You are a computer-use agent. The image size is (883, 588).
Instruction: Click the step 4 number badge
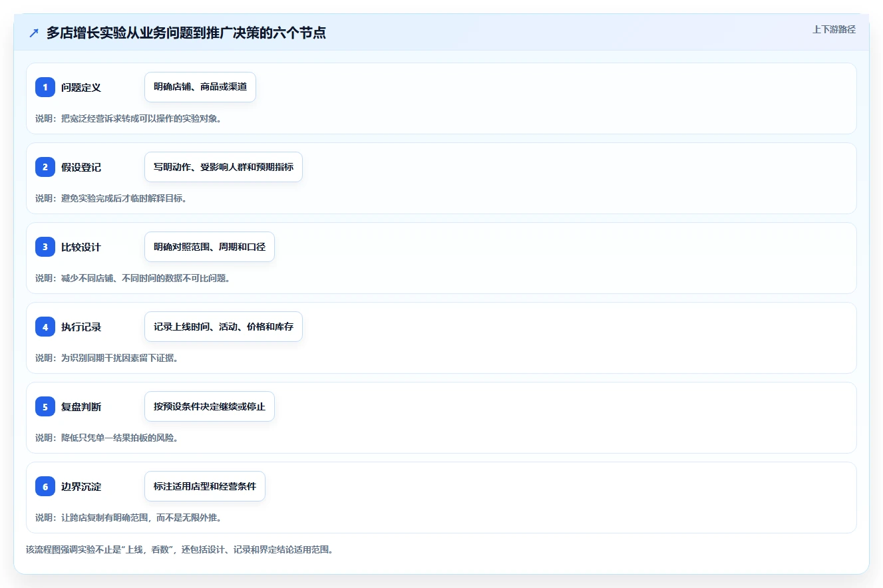click(45, 327)
